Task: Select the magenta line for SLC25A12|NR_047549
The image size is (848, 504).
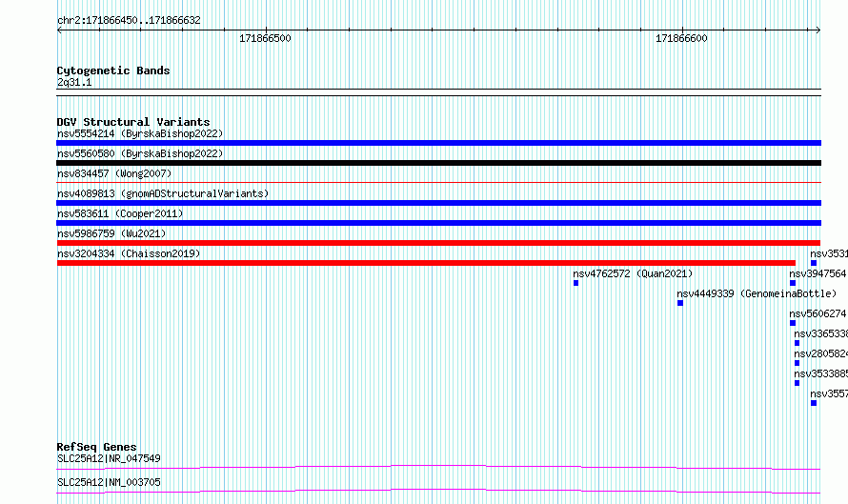Action: coord(438,467)
